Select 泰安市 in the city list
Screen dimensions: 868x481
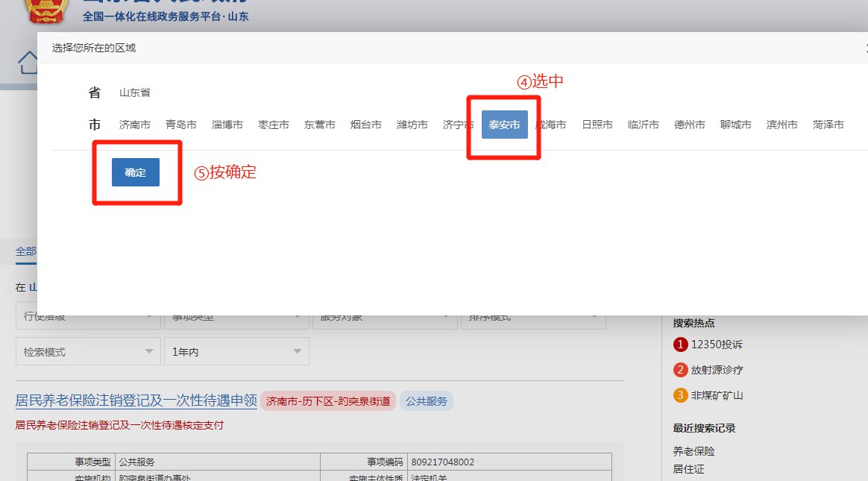click(x=504, y=125)
